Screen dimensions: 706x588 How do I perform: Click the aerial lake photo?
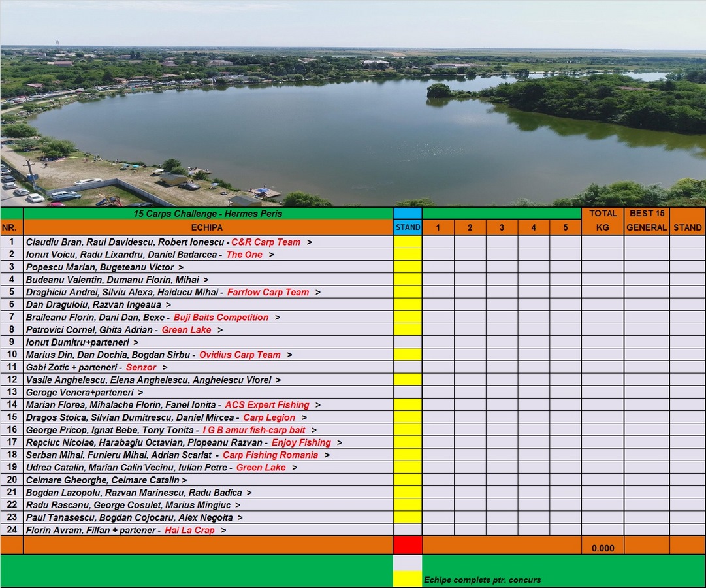click(353, 105)
